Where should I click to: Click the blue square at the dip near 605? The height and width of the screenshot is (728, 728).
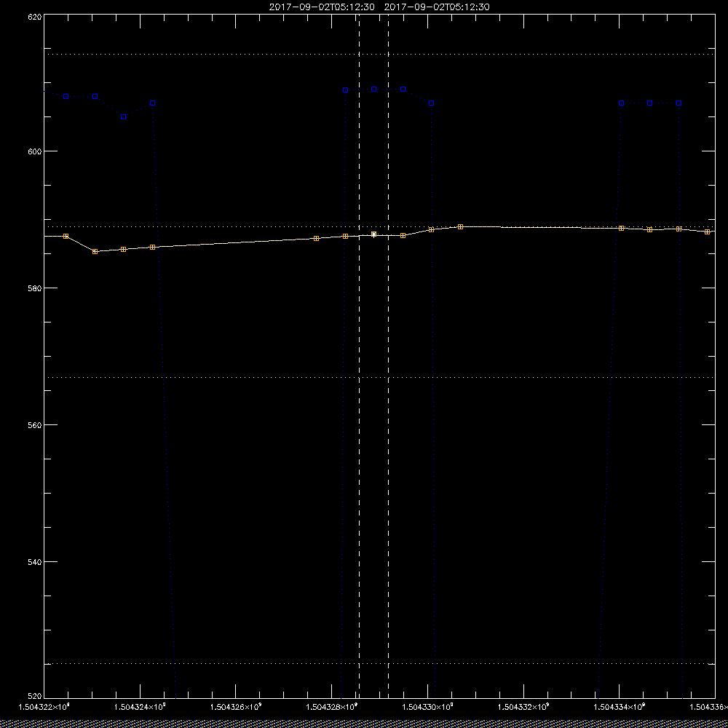tap(123, 117)
